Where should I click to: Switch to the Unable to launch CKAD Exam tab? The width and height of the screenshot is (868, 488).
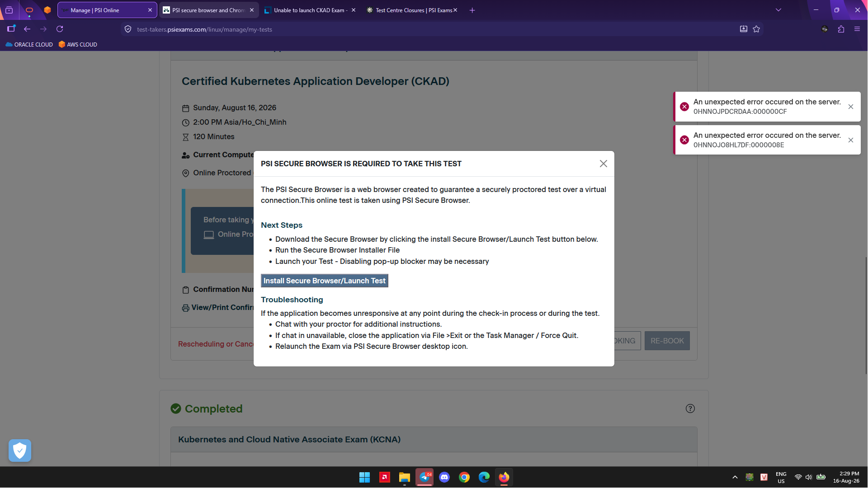pyautogui.click(x=310, y=10)
